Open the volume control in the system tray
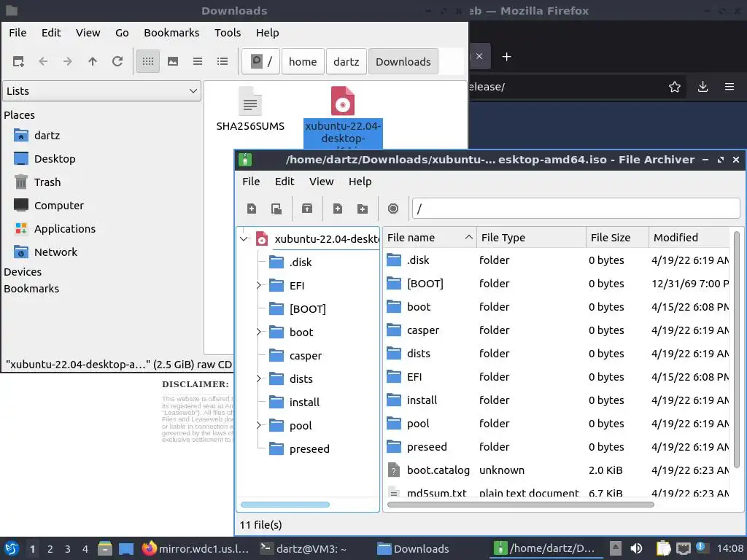 click(x=636, y=548)
